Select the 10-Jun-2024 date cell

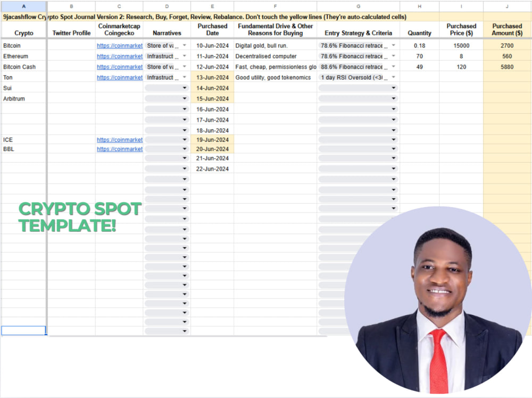[212, 45]
